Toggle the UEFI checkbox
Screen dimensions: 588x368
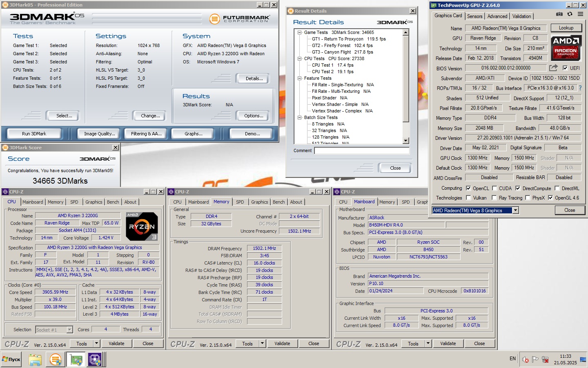pyautogui.click(x=565, y=68)
